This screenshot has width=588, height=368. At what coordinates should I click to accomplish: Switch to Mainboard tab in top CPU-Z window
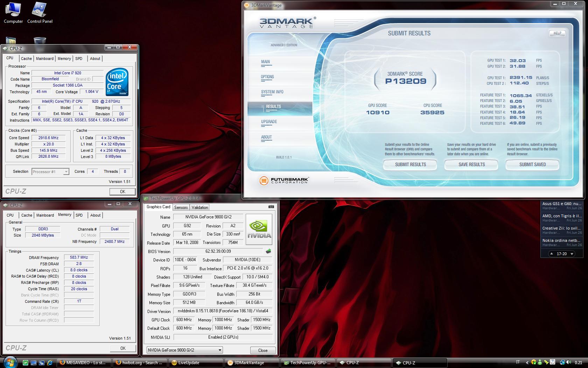[x=45, y=59]
